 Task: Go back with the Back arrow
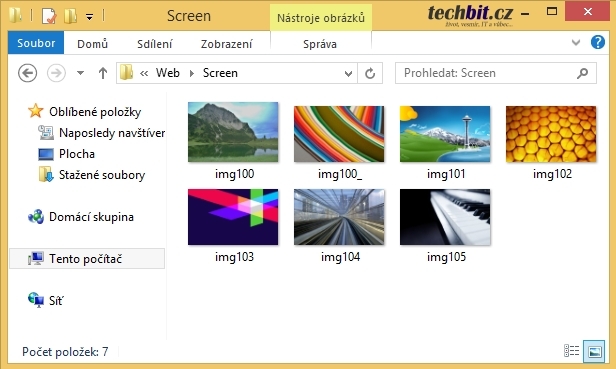[x=28, y=73]
